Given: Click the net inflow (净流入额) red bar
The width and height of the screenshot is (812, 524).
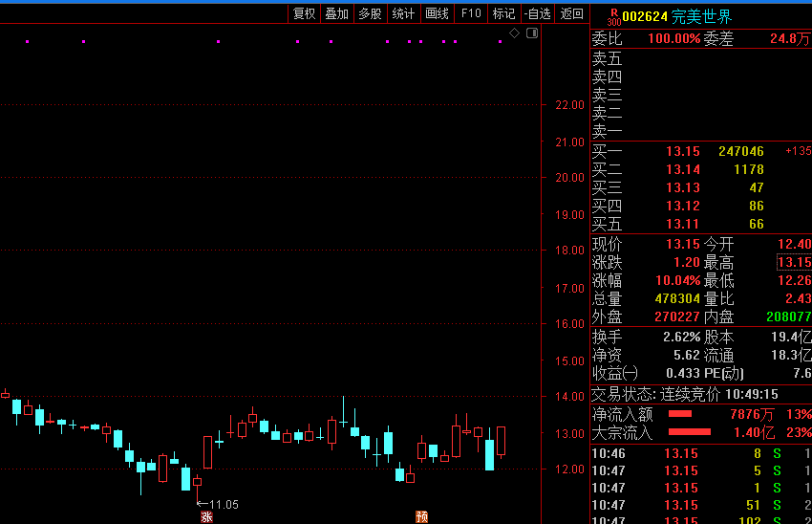Looking at the screenshot, I should 679,414.
